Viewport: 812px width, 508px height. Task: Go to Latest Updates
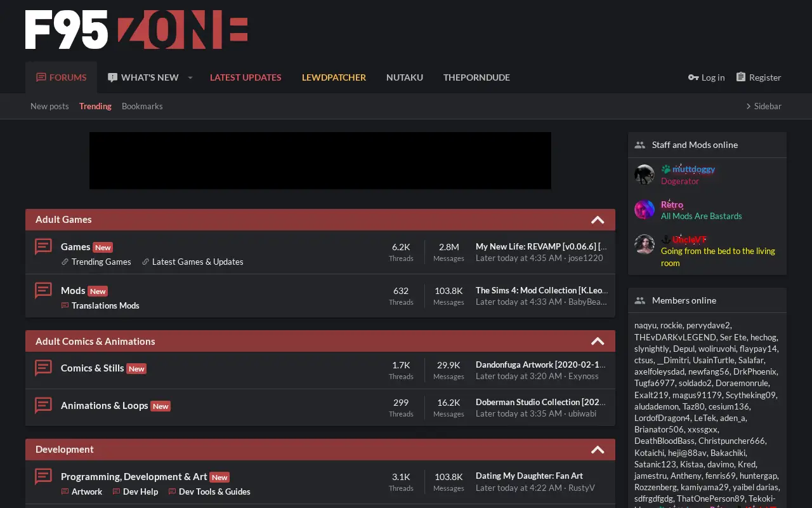point(246,77)
